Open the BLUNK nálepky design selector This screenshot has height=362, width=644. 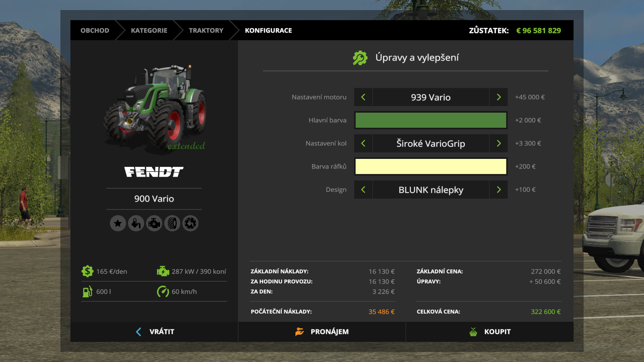431,189
